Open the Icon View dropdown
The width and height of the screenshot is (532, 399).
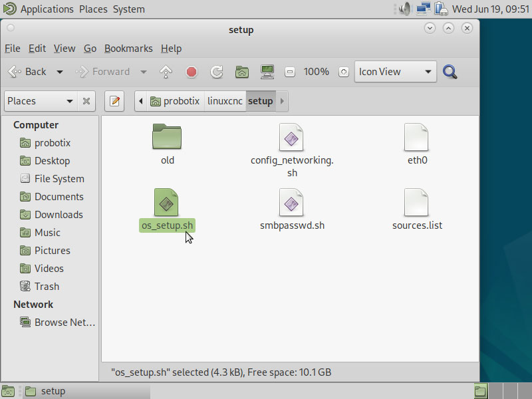pyautogui.click(x=395, y=72)
